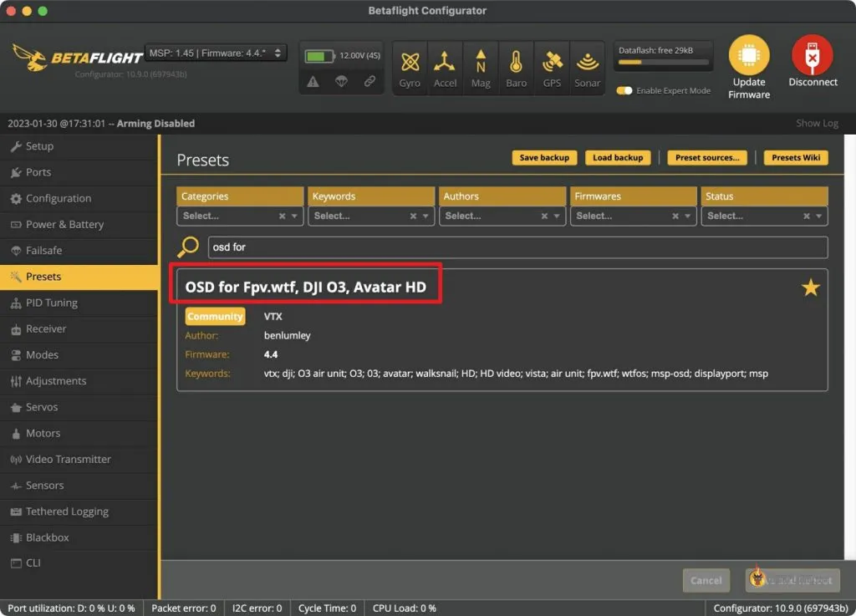856x616 pixels.
Task: Open Preset sources settings
Action: [x=707, y=158]
